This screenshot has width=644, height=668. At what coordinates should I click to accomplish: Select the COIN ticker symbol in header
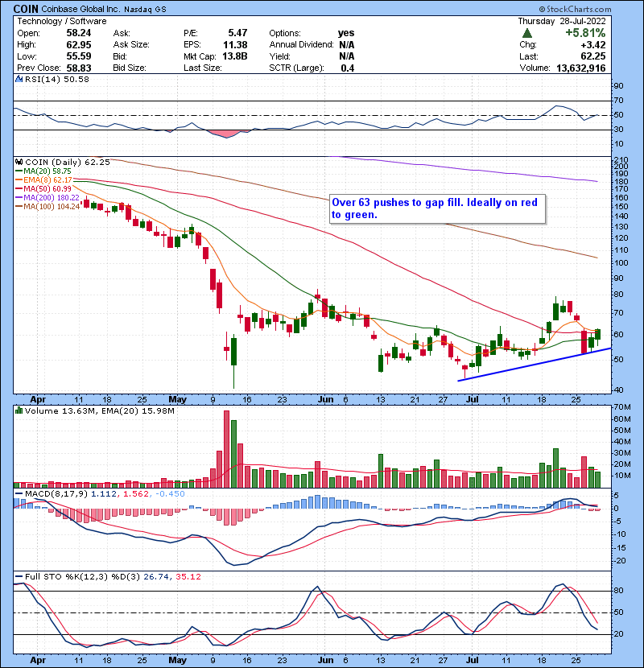(x=26, y=9)
